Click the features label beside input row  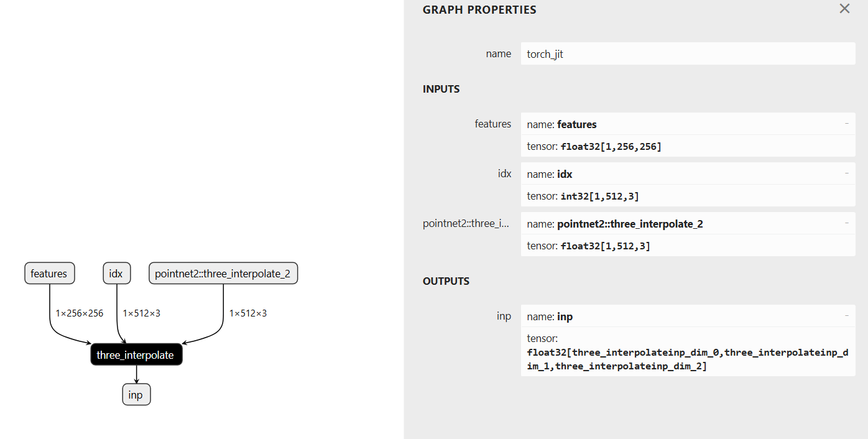pyautogui.click(x=493, y=124)
